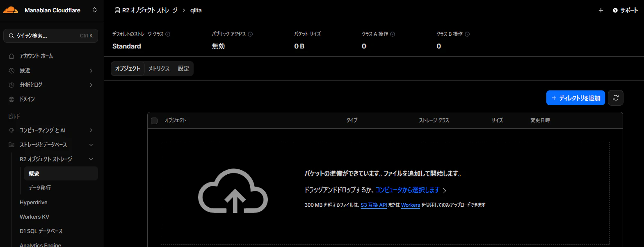Click the globe icon beside ドメイン
Viewport: 644px width, 247px height.
(x=11, y=99)
